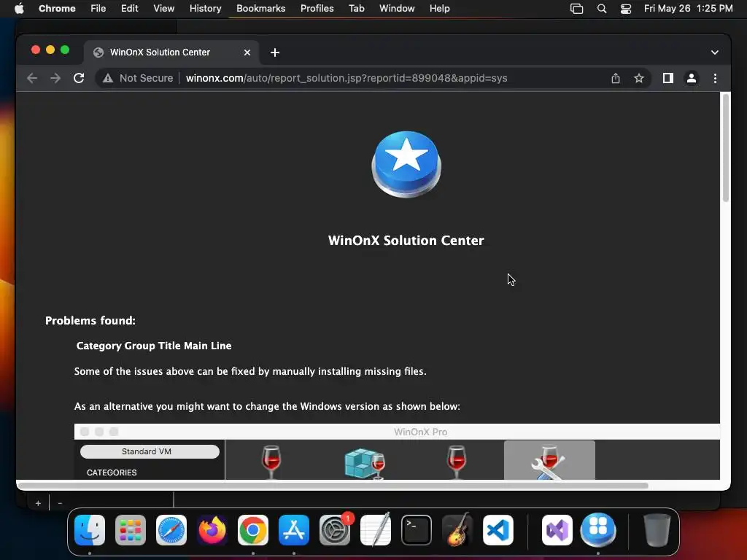This screenshot has height=560, width=747.
Task: Click the winonx.com address bar URL
Action: 347,78
